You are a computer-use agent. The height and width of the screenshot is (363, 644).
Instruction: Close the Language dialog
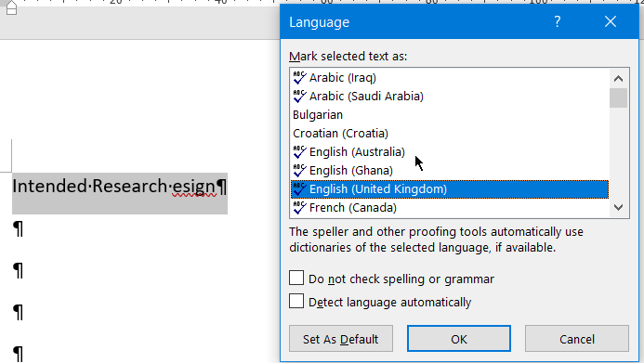(x=611, y=21)
